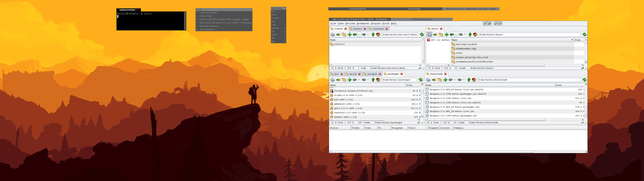Refresh the music panel

tap(585, 35)
